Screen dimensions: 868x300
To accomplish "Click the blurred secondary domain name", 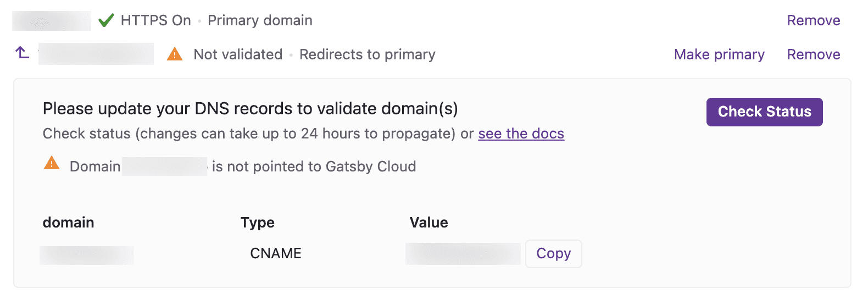I will tap(96, 54).
